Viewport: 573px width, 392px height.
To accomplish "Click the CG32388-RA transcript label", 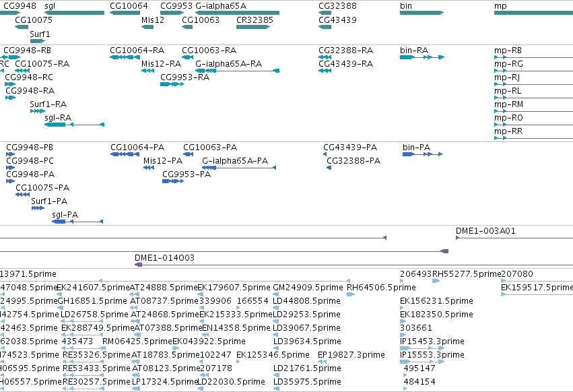I will pos(345,51).
